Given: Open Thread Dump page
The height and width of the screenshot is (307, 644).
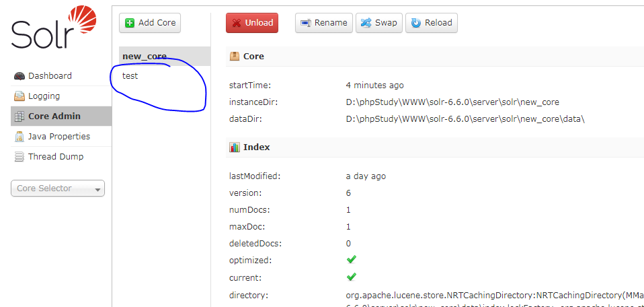Looking at the screenshot, I should 61,156.
